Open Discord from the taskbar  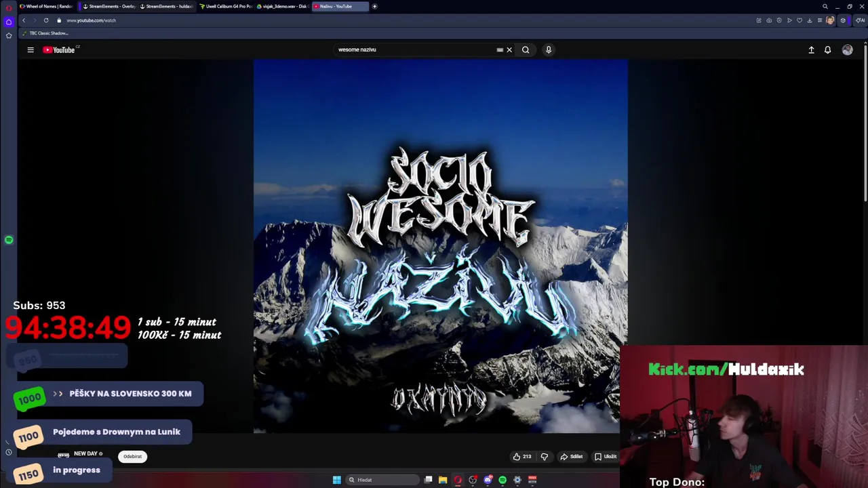[488, 480]
